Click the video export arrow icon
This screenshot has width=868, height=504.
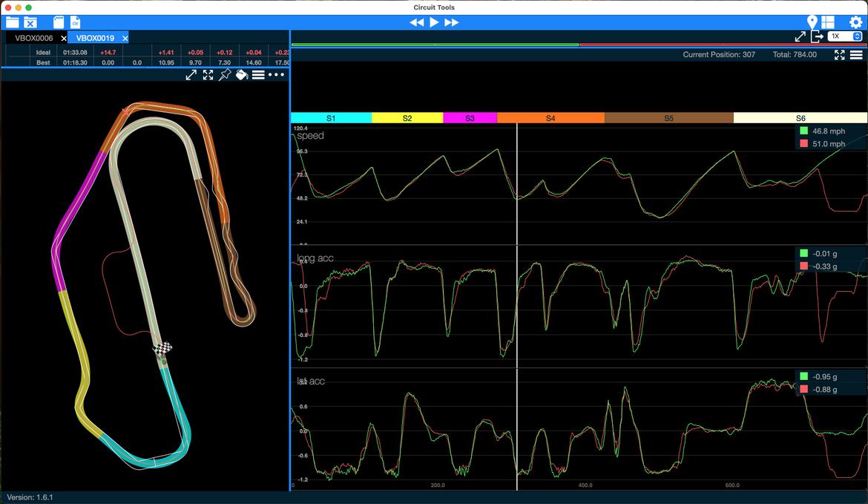click(817, 36)
